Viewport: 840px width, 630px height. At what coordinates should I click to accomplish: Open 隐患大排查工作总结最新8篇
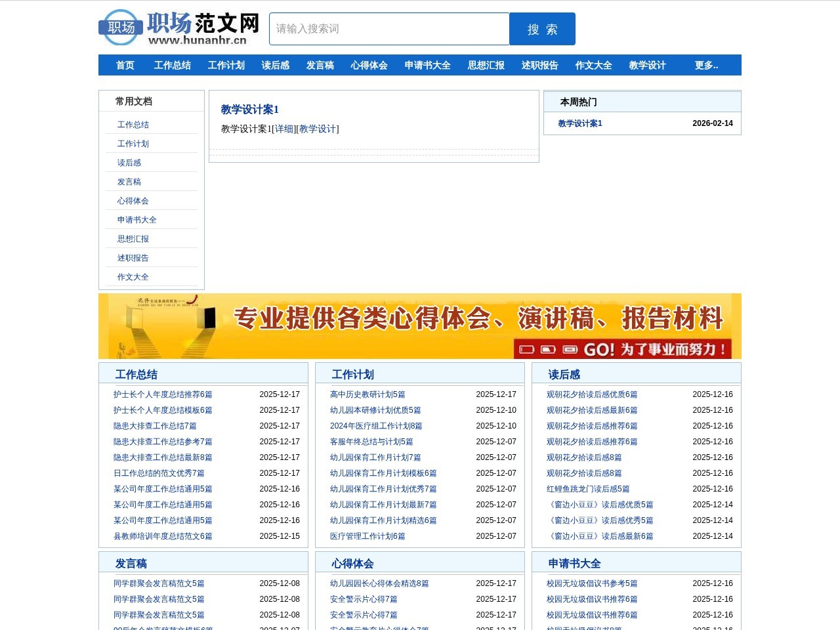[x=163, y=457]
